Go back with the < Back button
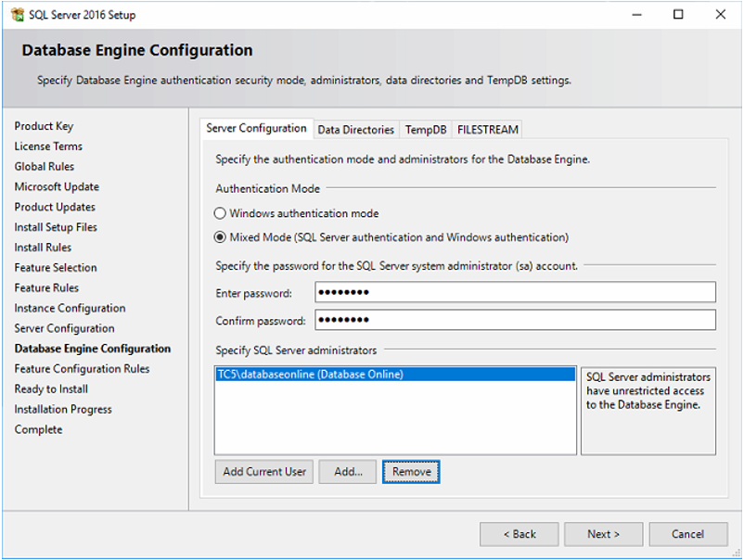The width and height of the screenshot is (744, 560). tap(520, 534)
